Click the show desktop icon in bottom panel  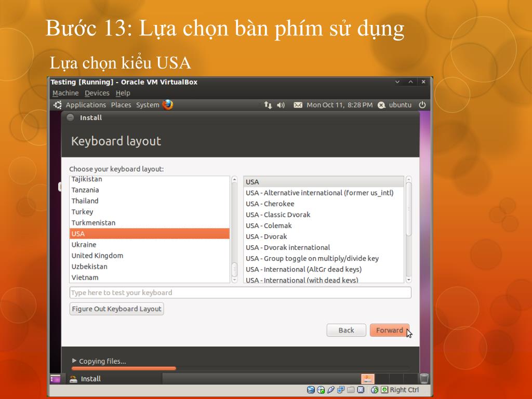55,379
